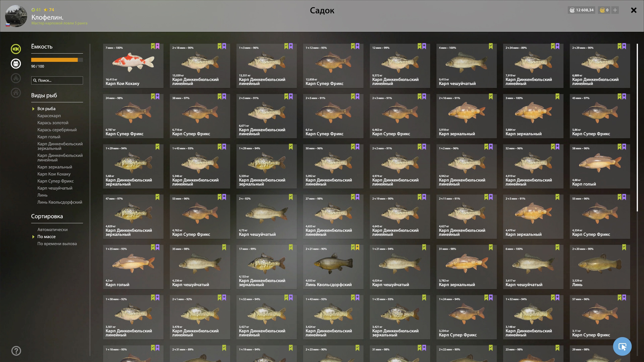
Task: Click the help question mark icon
Action: (x=16, y=351)
